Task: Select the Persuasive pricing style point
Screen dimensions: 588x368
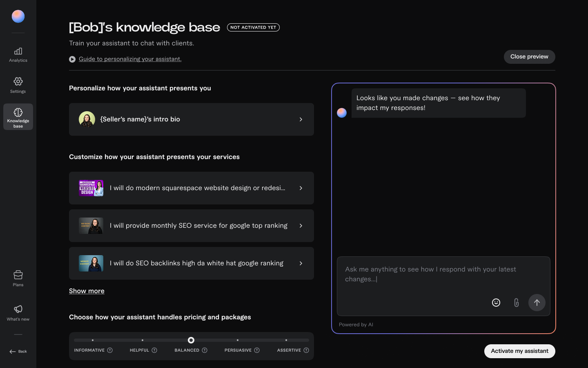Action: (238, 340)
